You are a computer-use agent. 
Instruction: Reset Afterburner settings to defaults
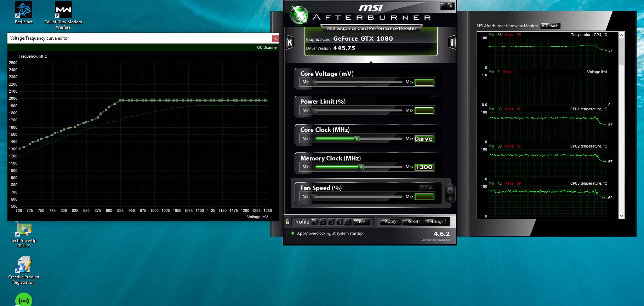(x=412, y=222)
